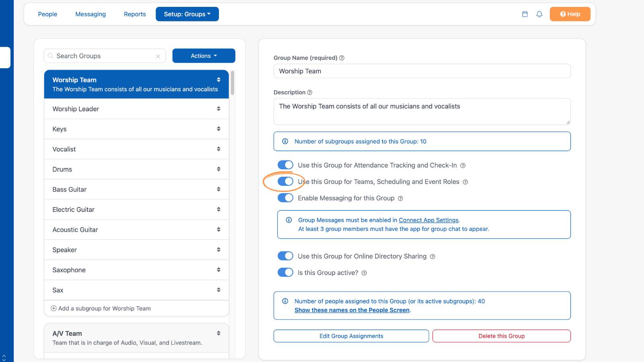
Task: Click help icon for Attendance Tracking option
Action: [x=463, y=166]
